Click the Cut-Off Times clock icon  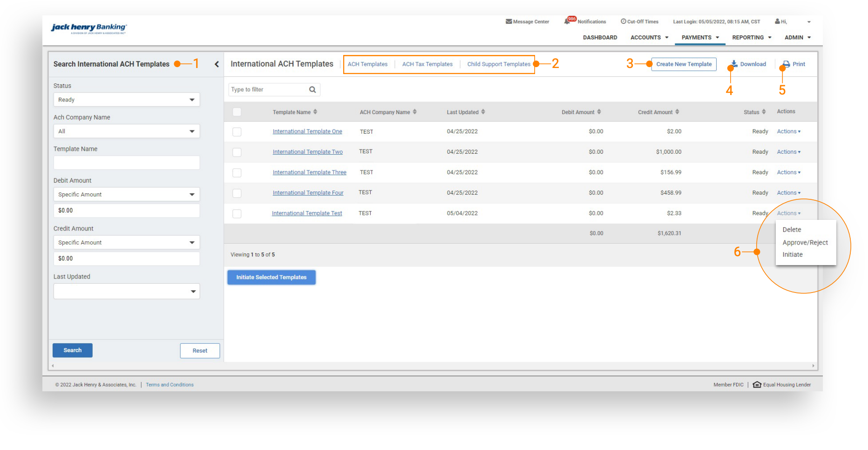(623, 21)
